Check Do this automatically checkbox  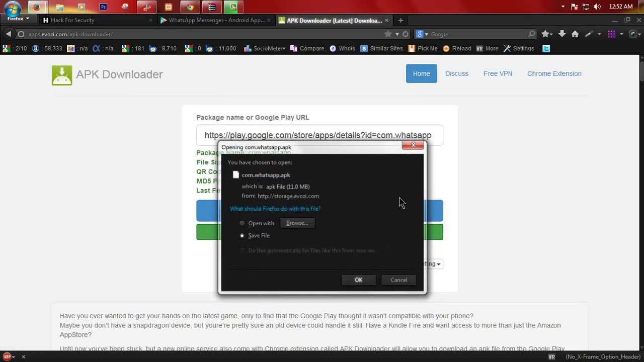pos(242,250)
